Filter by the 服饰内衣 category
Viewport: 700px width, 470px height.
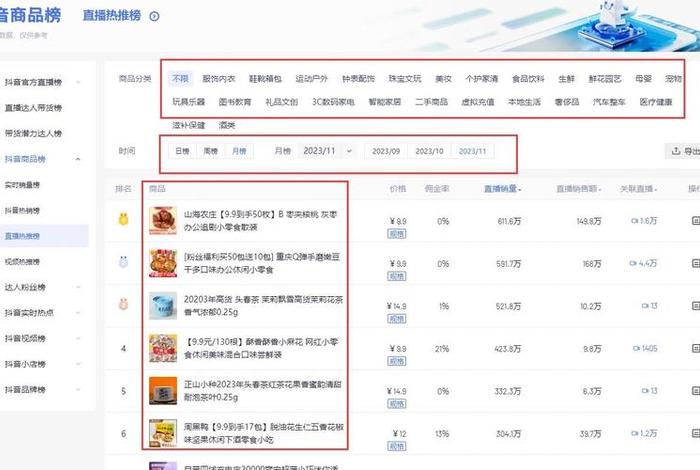click(x=219, y=79)
